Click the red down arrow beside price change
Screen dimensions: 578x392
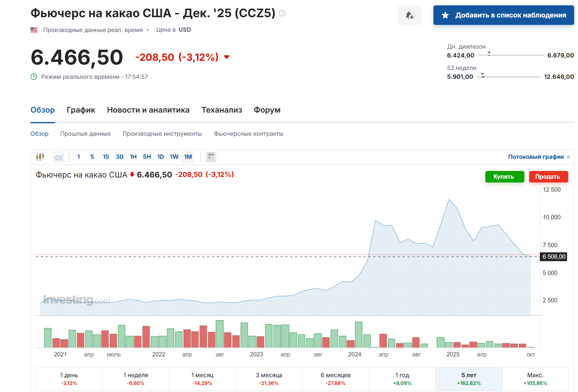(x=227, y=57)
